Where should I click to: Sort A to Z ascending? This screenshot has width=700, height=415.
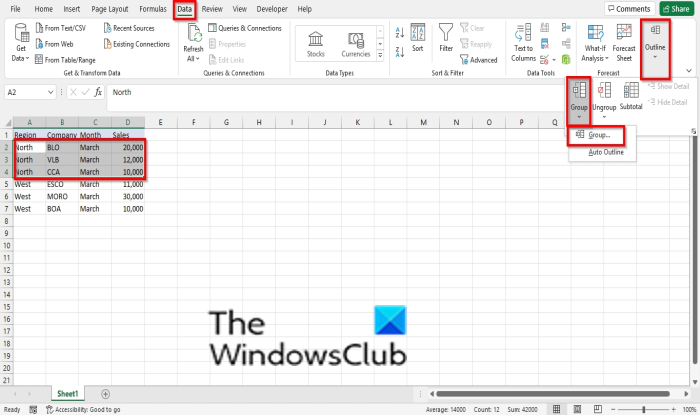pos(400,33)
